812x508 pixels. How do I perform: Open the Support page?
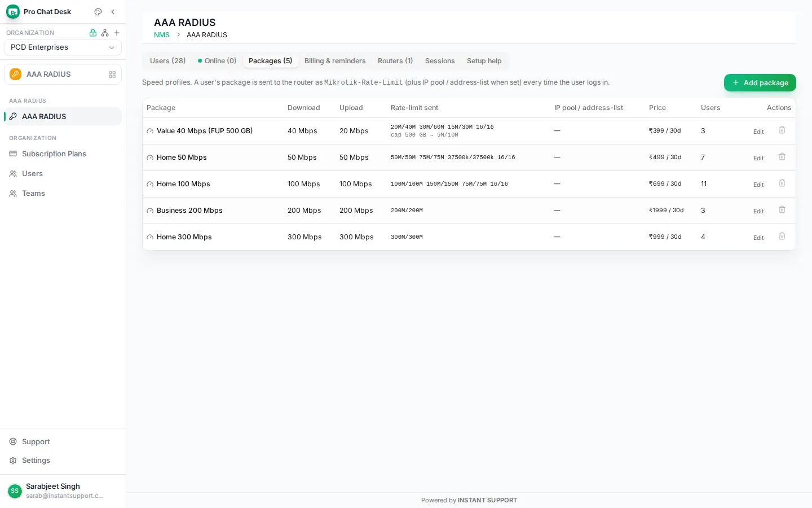click(63, 441)
